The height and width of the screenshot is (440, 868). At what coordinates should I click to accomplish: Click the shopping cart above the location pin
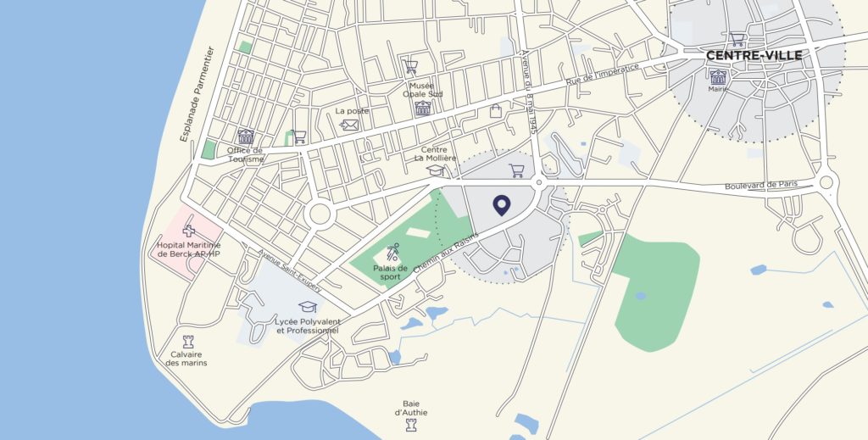[x=516, y=170]
